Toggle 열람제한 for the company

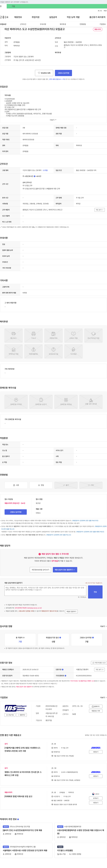click(22, 715)
